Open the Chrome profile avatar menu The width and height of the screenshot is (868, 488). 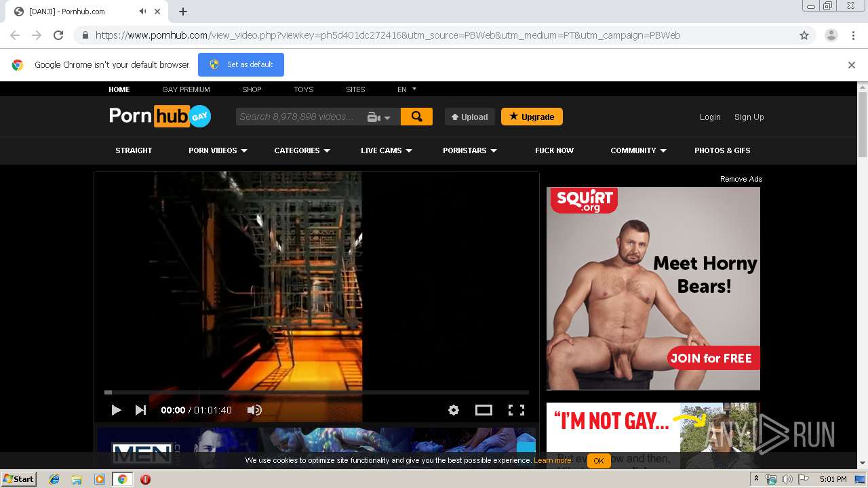coord(831,35)
